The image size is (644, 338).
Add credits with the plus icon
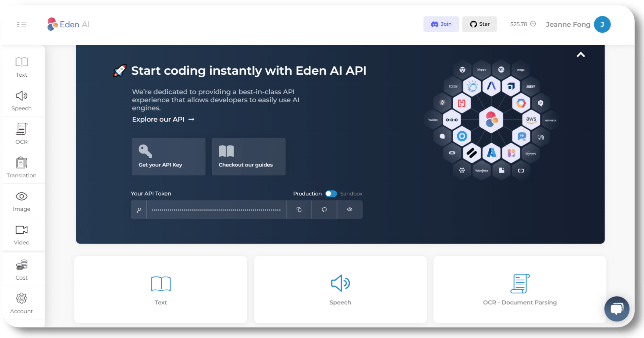533,24
